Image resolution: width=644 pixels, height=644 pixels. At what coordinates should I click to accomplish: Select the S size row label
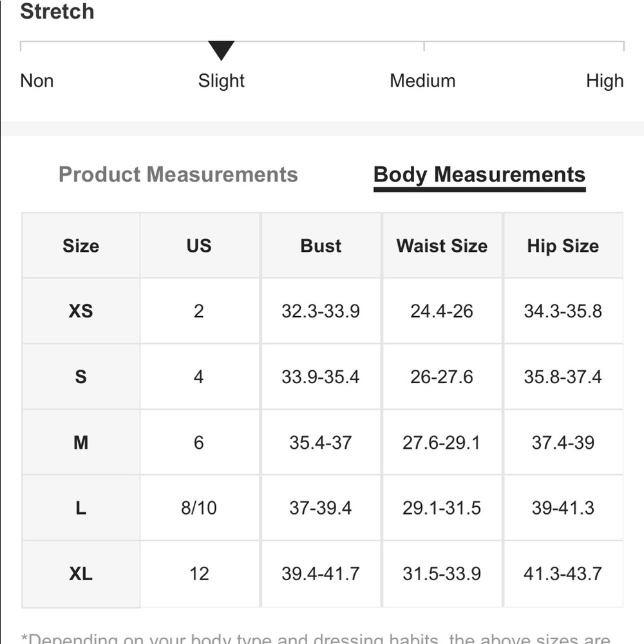pos(81,377)
